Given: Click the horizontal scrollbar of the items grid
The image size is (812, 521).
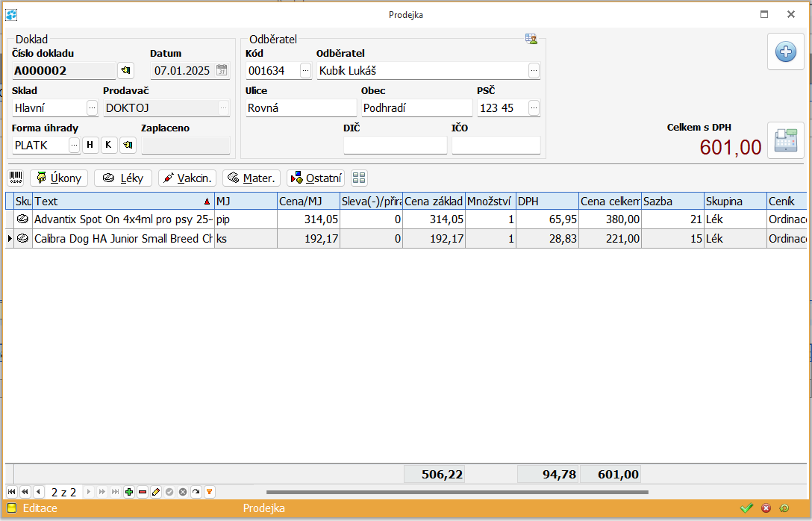Looking at the screenshot, I should pyautogui.click(x=457, y=492).
